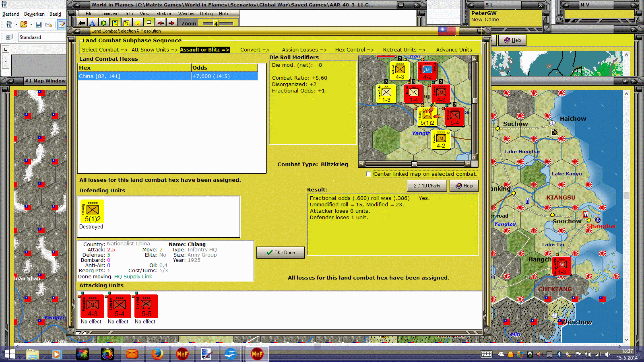Open the File menu
The width and height of the screenshot is (644, 362).
click(89, 14)
